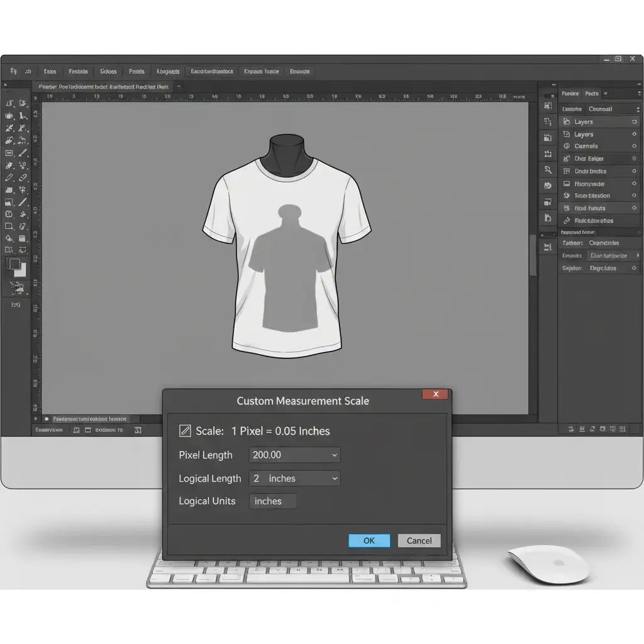
Task: Open the Logical Length inches dropdown
Action: [x=335, y=479]
